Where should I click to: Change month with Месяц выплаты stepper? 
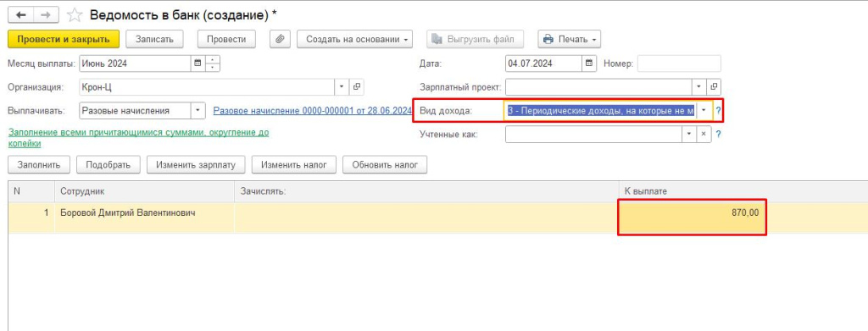click(x=212, y=63)
